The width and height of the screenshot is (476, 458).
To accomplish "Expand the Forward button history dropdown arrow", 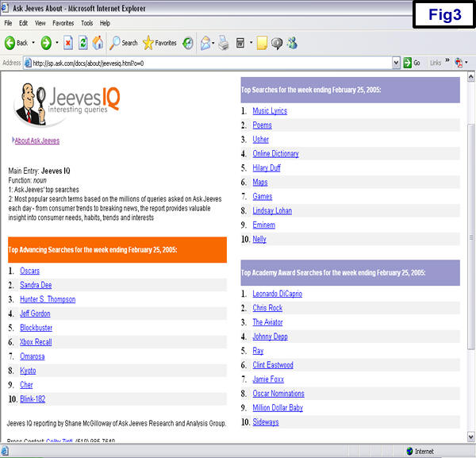I will [x=57, y=43].
